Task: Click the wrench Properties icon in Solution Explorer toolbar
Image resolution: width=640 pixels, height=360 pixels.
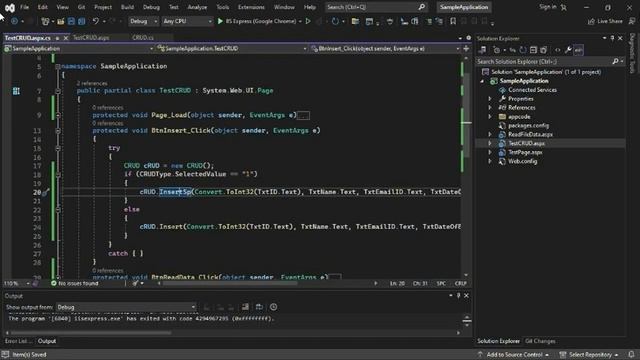Action: coord(568,50)
